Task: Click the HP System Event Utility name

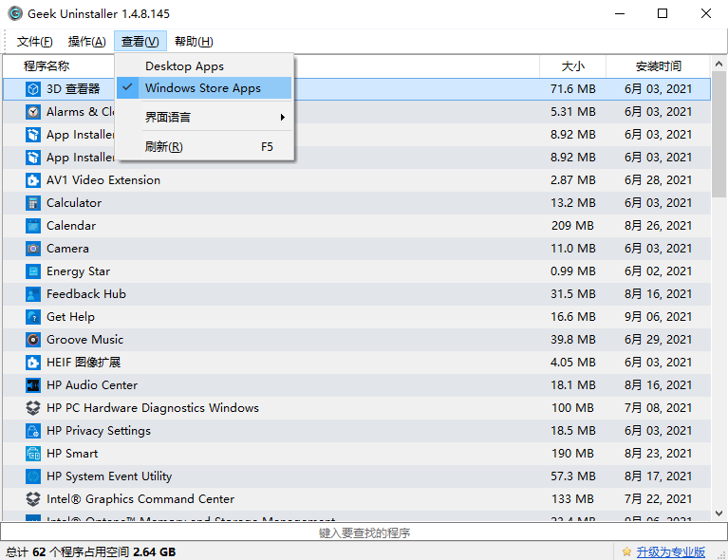Action: click(x=109, y=476)
